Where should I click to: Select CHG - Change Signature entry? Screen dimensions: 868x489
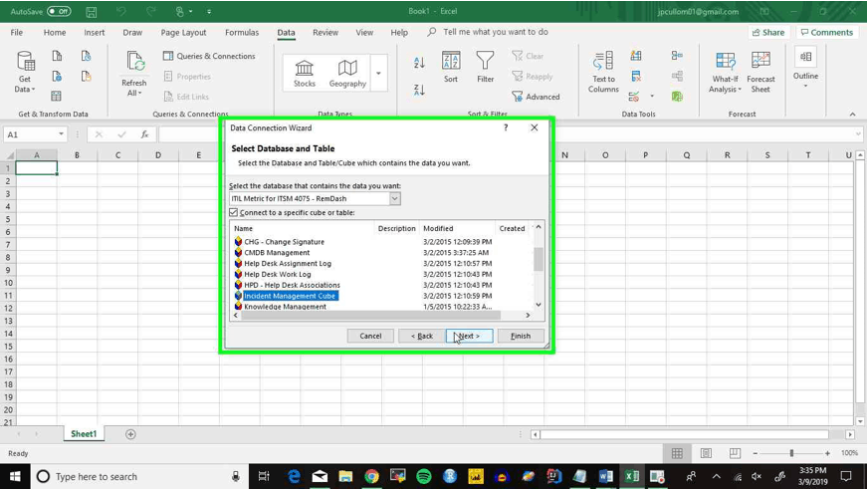[284, 242]
